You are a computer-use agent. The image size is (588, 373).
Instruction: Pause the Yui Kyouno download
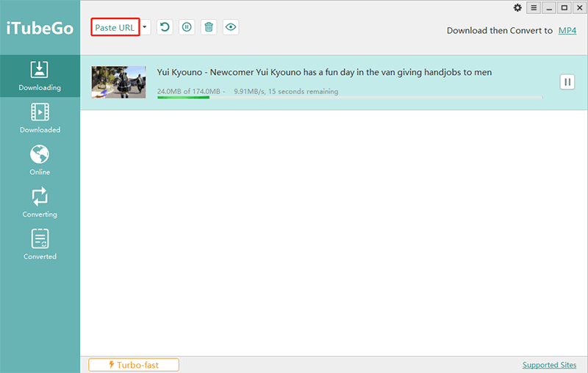point(567,82)
